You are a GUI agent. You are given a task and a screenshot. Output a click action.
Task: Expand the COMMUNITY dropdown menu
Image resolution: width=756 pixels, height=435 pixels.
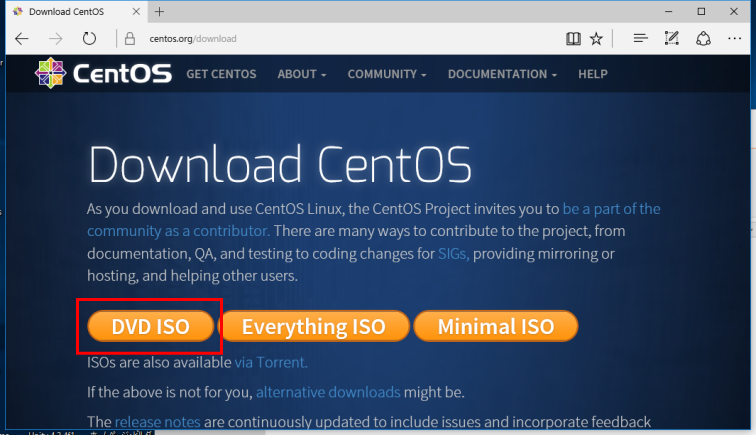[387, 74]
